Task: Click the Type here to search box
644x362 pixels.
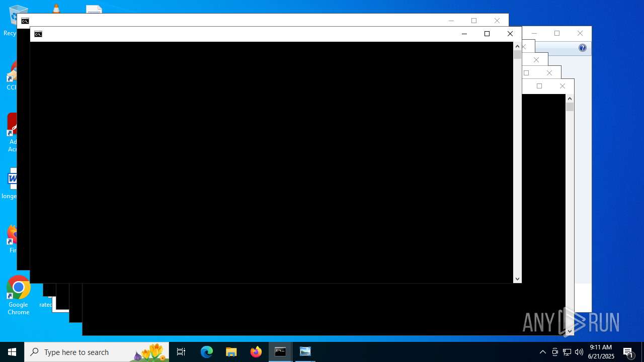Action: pyautogui.click(x=97, y=352)
